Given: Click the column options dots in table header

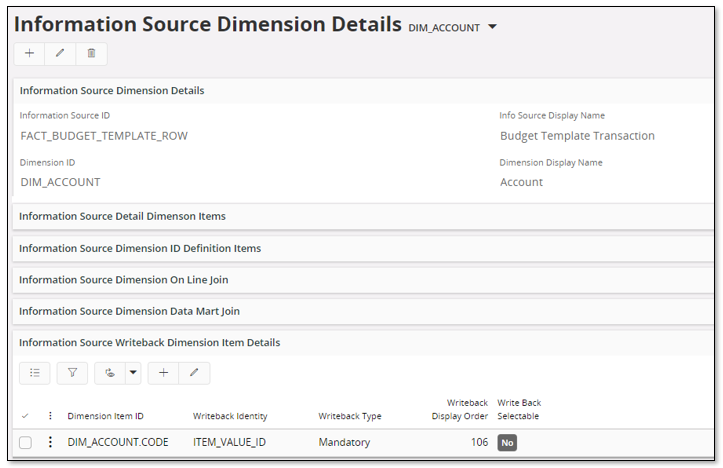Looking at the screenshot, I should [x=50, y=416].
